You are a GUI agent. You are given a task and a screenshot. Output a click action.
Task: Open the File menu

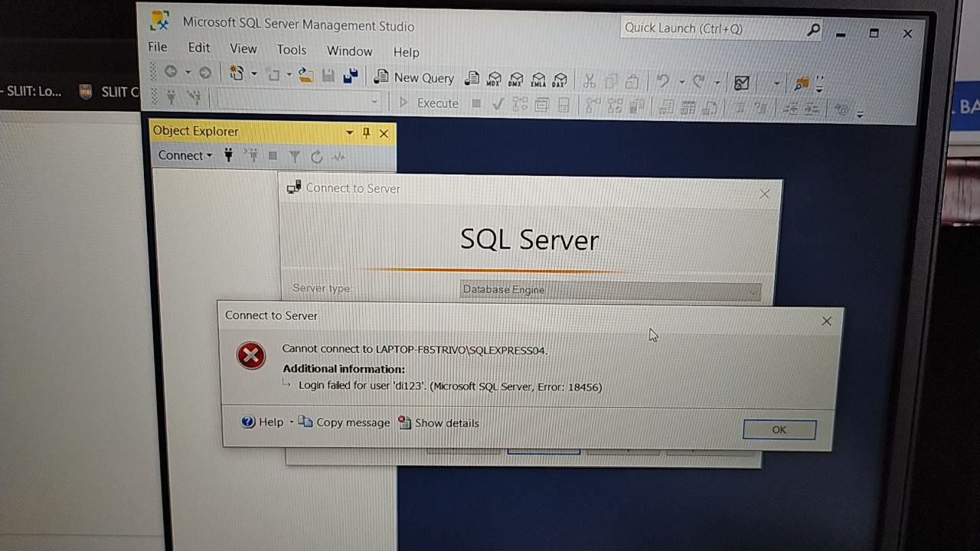(x=157, y=47)
